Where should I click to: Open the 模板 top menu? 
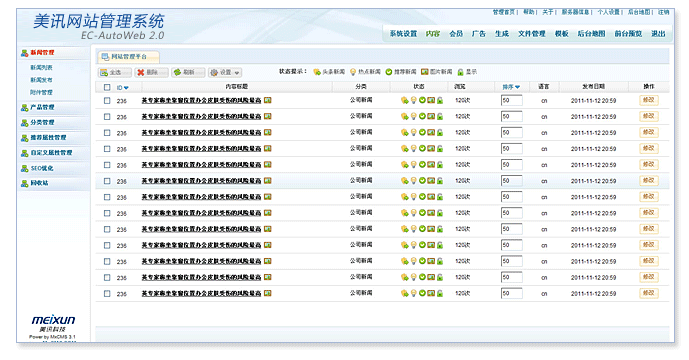point(562,34)
